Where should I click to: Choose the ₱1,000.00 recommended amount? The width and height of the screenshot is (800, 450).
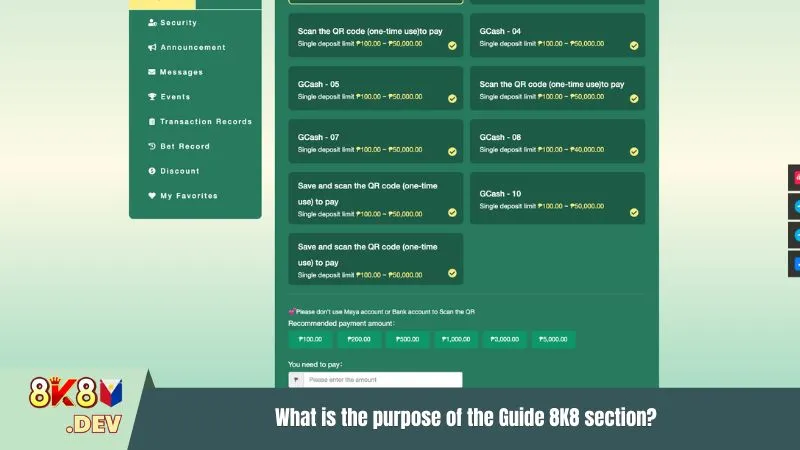[456, 339]
